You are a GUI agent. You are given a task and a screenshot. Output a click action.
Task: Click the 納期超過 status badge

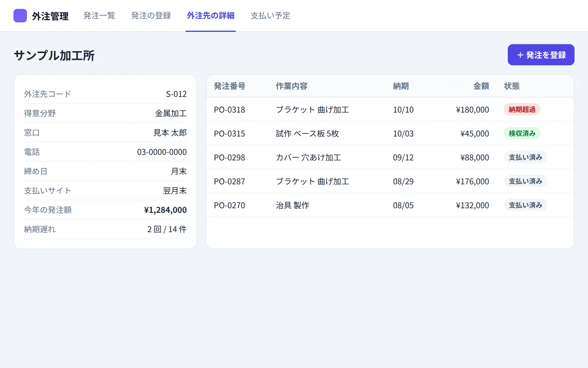click(522, 109)
